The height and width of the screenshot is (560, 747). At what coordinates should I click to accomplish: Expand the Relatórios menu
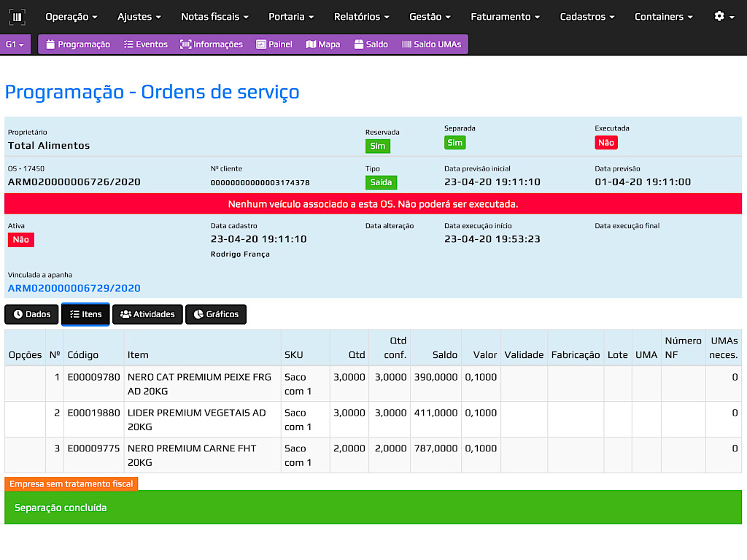[x=362, y=17]
